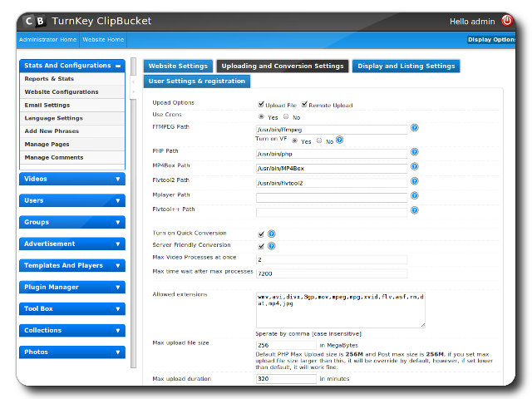Expand the Videos sidebar section
The image size is (532, 399).
click(71, 179)
